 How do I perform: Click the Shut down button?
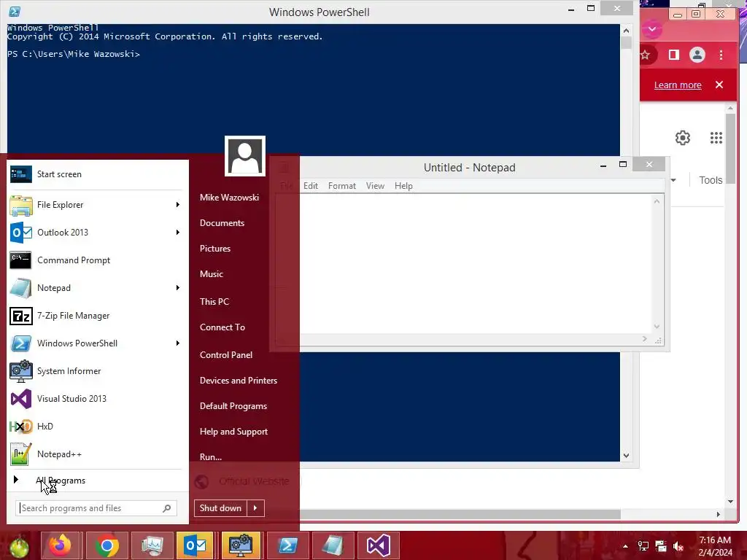tap(220, 508)
